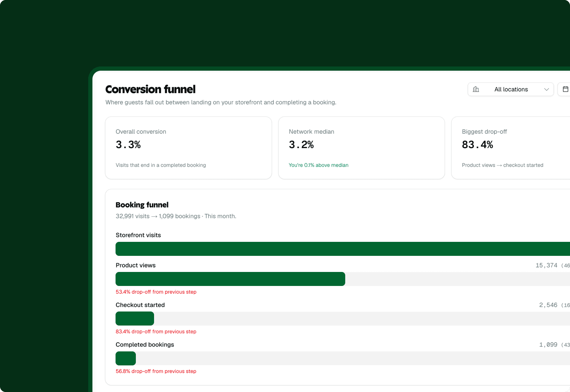Click the building icon in location selector
This screenshot has width=570, height=392.
[x=476, y=89]
